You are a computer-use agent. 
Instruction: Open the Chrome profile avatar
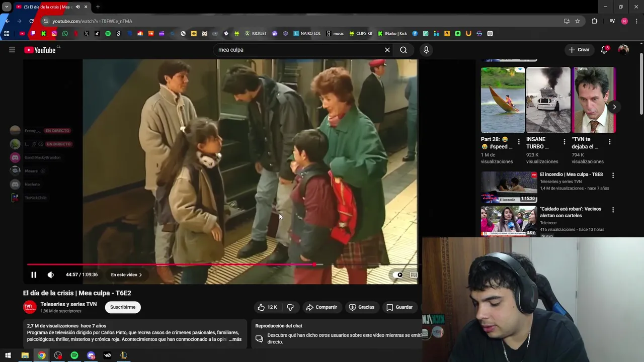(624, 21)
